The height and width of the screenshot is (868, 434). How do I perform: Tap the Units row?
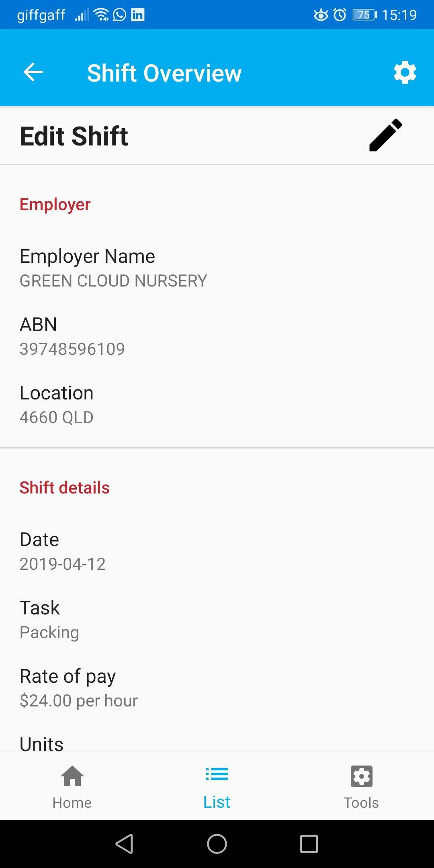42,743
